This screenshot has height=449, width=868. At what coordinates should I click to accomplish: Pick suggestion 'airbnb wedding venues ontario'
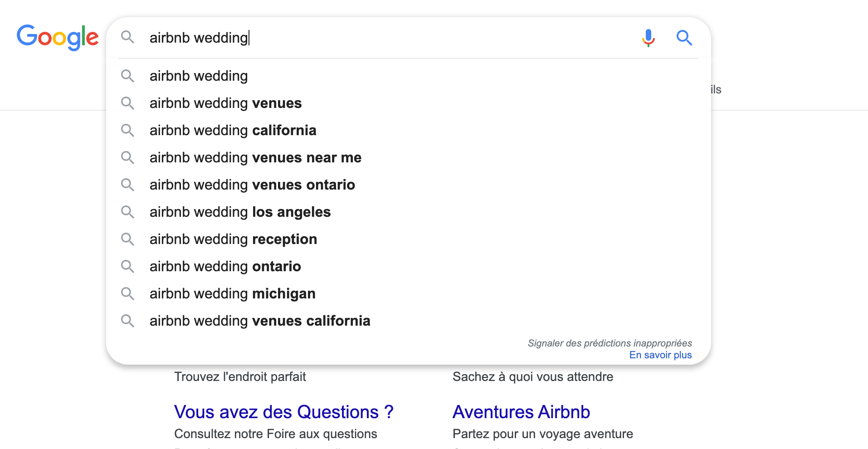coord(252,185)
